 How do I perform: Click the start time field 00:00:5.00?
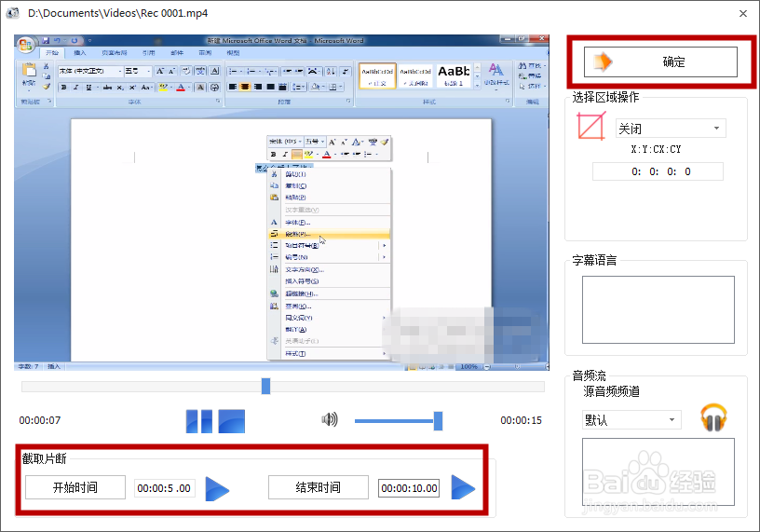[x=165, y=488]
